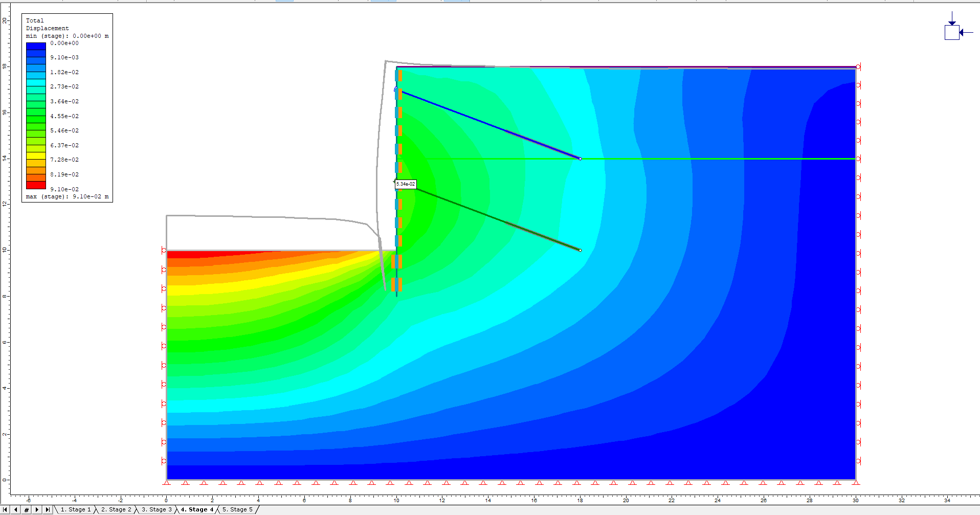Switch to Stage 1 tab
This screenshot has height=515, width=980.
pos(75,509)
